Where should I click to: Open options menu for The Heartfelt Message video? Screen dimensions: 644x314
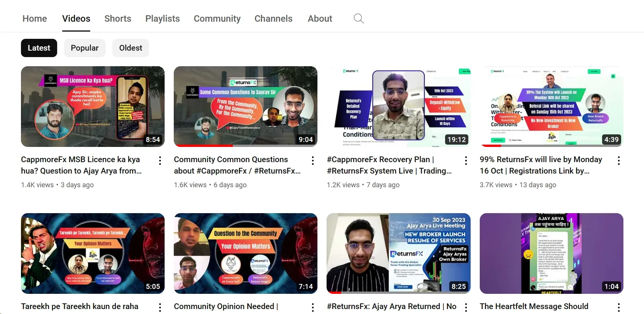point(619,308)
